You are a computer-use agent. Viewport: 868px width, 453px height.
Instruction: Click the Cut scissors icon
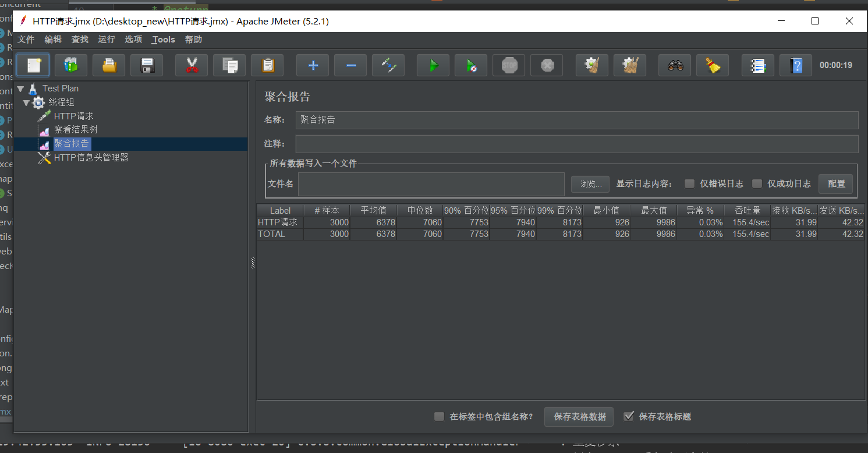[192, 65]
